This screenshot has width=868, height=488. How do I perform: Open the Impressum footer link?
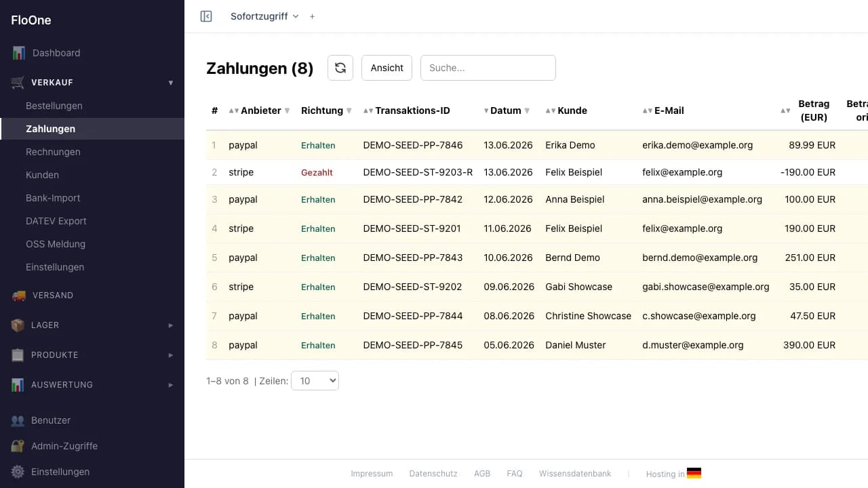coord(372,474)
